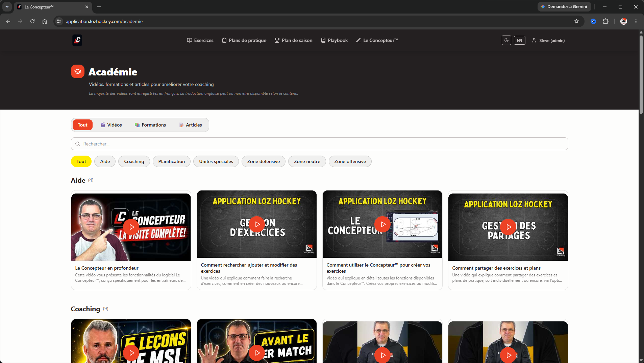
Task: Click Demander à Gemini button
Action: pyautogui.click(x=564, y=7)
